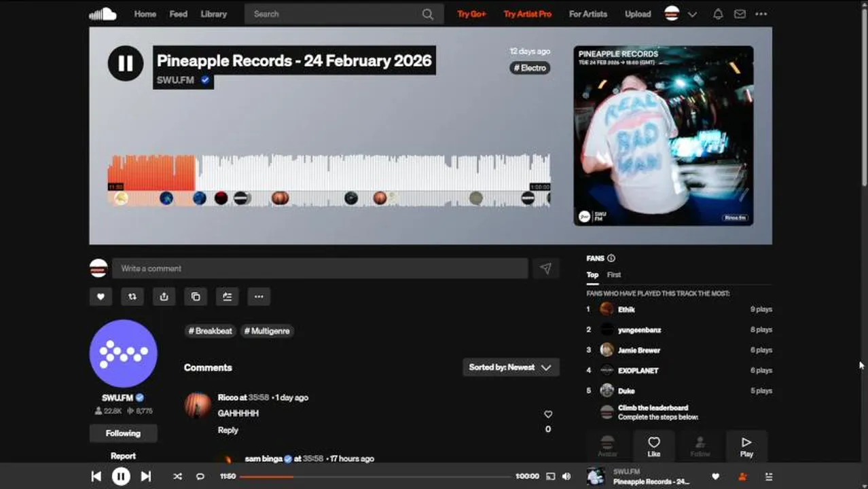Click Report under the SWU.FM profile
868x489 pixels.
123,456
